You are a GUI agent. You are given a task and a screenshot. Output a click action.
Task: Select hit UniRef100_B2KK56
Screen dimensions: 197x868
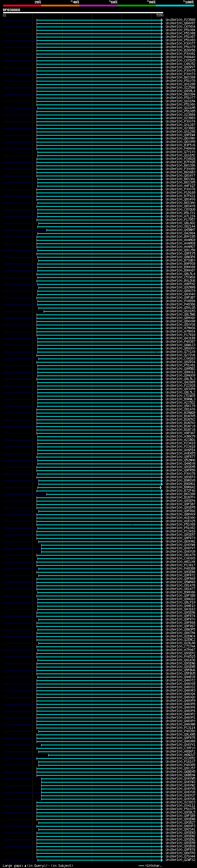tap(180, 50)
